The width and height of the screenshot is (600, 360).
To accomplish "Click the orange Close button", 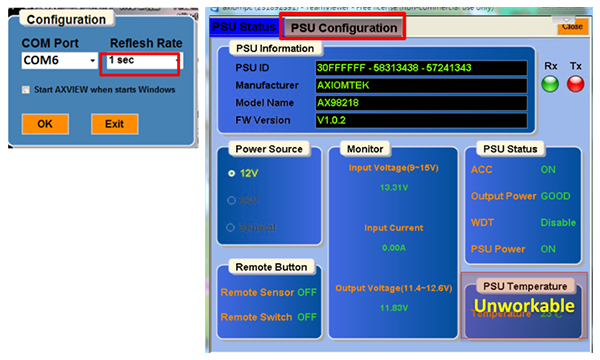I will [x=572, y=26].
